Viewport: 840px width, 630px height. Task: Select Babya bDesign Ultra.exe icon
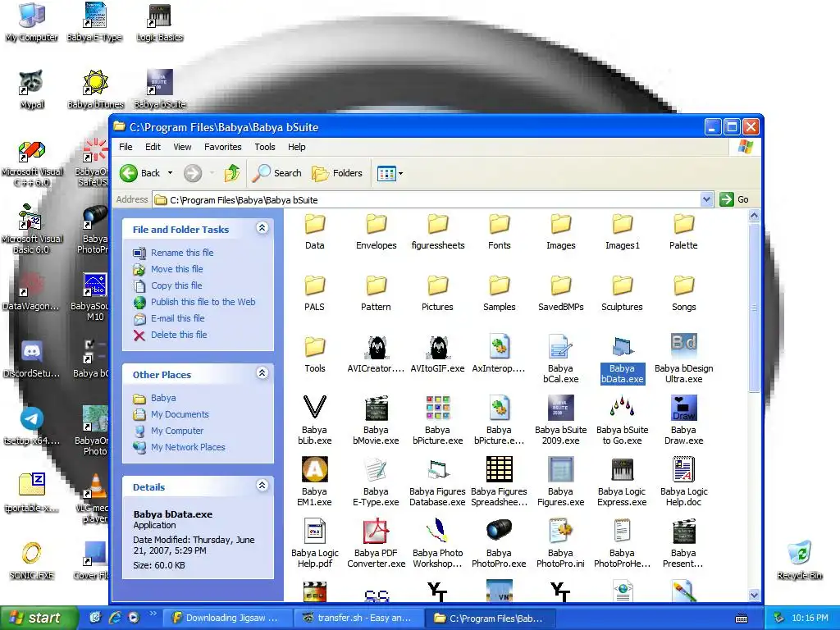683,345
